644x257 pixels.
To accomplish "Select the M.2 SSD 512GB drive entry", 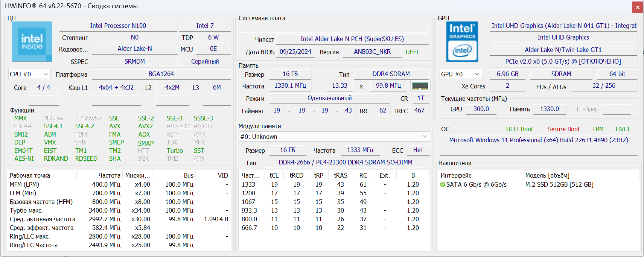I will tap(559, 184).
